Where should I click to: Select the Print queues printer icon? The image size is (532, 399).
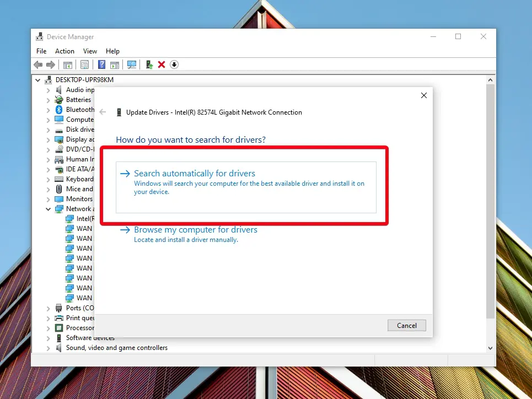[59, 318]
